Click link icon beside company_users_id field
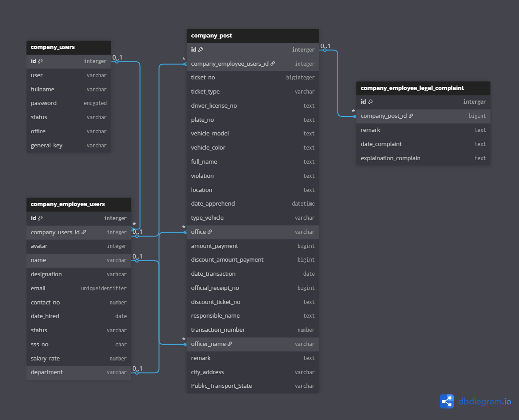 point(84,232)
